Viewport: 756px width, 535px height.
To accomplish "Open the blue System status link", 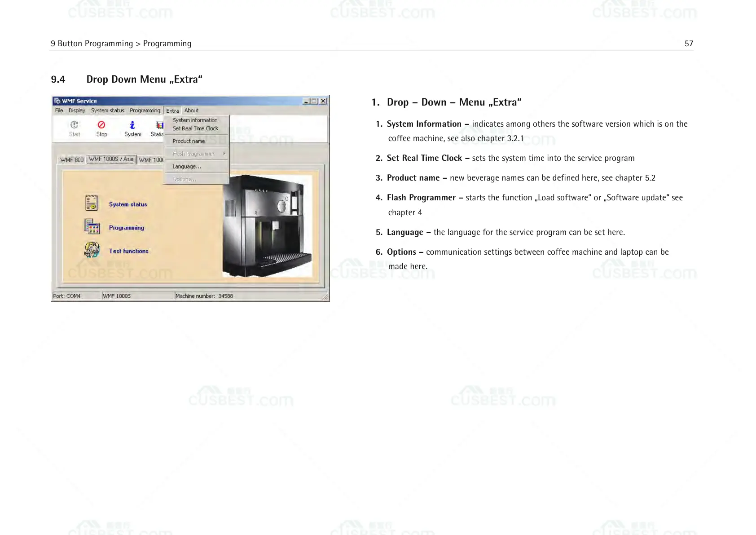I will (128, 204).
